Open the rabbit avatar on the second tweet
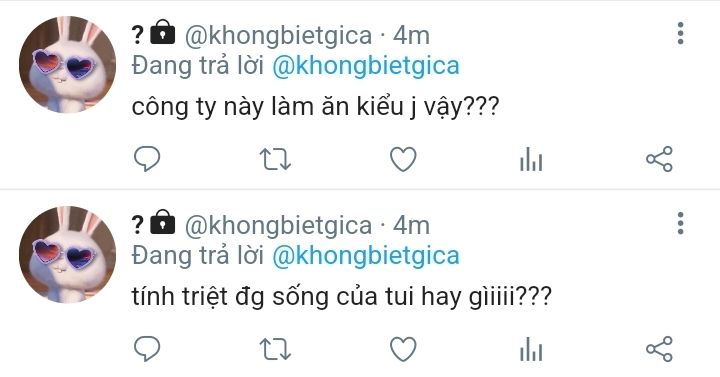720x377 pixels. 68,254
